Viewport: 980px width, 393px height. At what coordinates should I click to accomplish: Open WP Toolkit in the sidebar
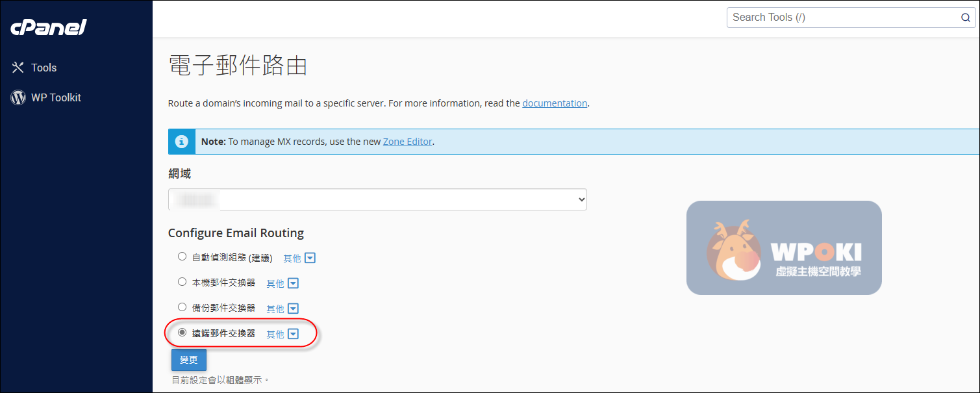point(56,97)
